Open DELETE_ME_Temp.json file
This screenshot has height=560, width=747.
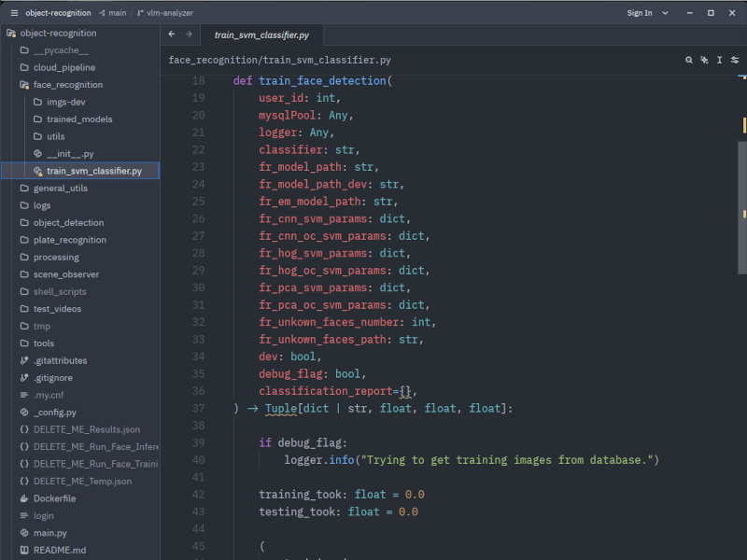80,481
